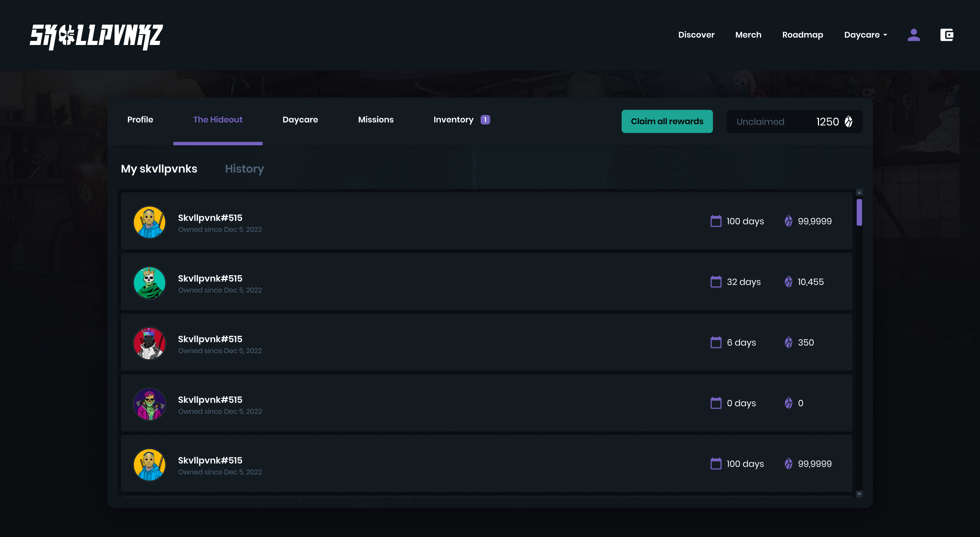Open the wallet icon in header
Screen dimensions: 980x537
[x=947, y=35]
